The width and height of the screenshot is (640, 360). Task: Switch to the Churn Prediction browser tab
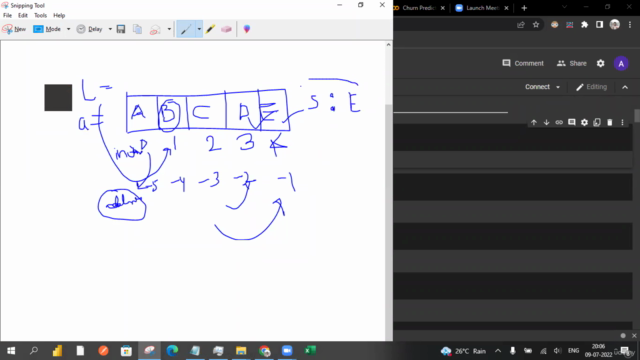coord(419,8)
